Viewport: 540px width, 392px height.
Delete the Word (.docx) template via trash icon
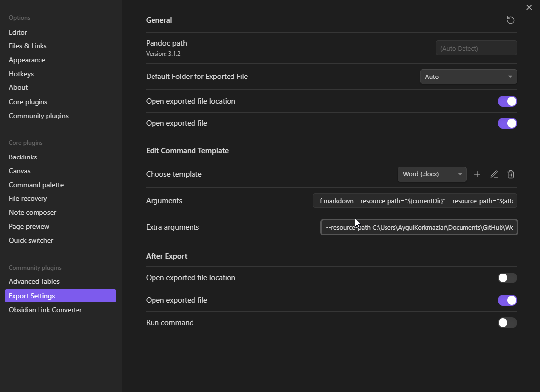coord(510,174)
